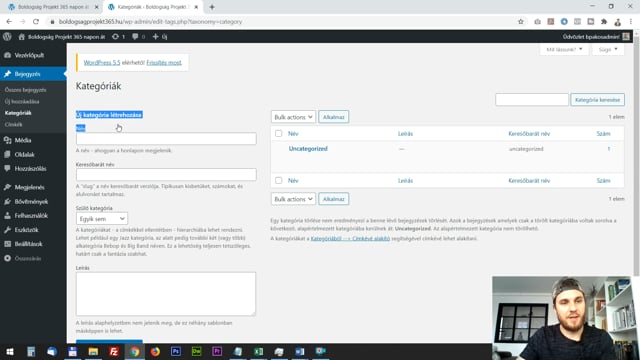Switch to first Boldogság Projekt tab
Viewport: 640px width, 360px height.
[x=53, y=7]
